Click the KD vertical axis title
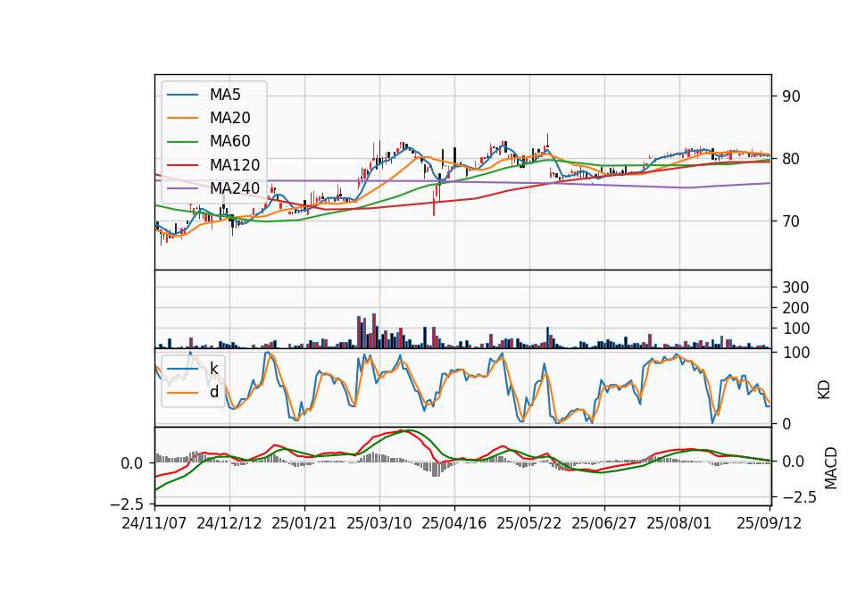Image resolution: width=857 pixels, height=616 pixels. [824, 389]
